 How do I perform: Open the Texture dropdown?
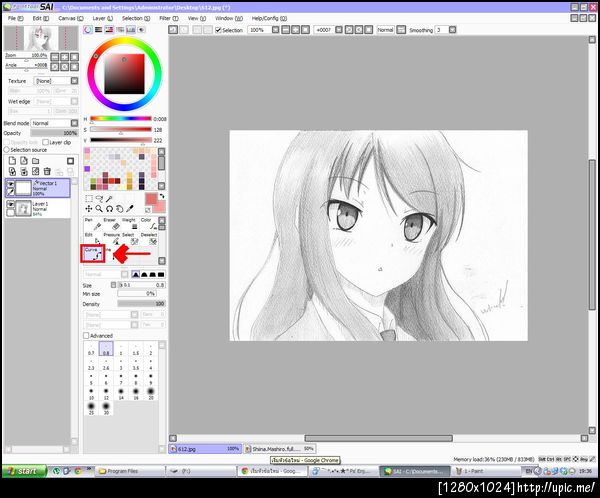(x=75, y=81)
